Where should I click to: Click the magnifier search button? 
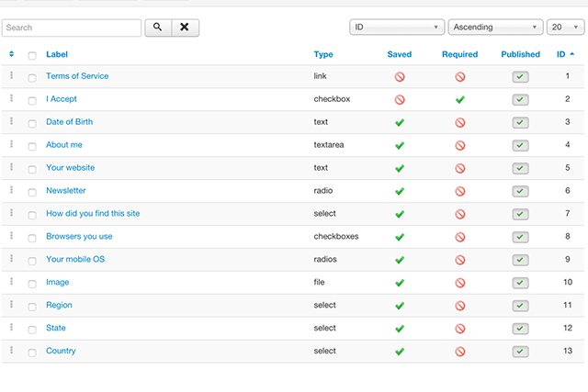click(158, 28)
